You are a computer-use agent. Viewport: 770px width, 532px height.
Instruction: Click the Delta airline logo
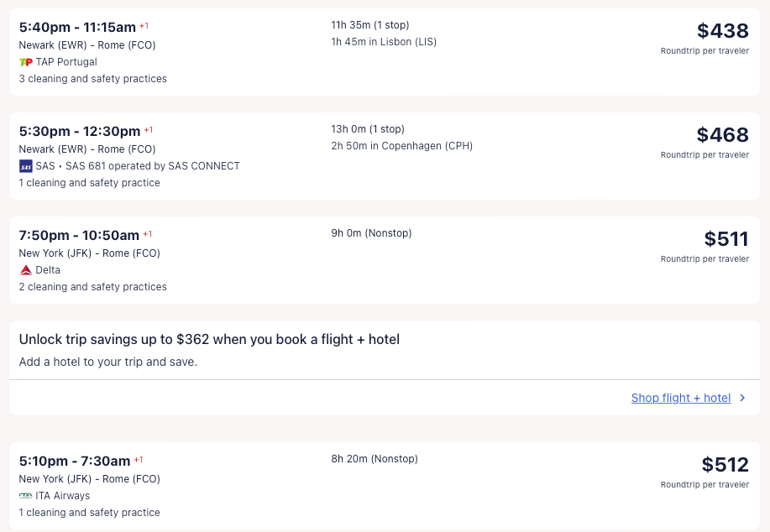tap(25, 270)
